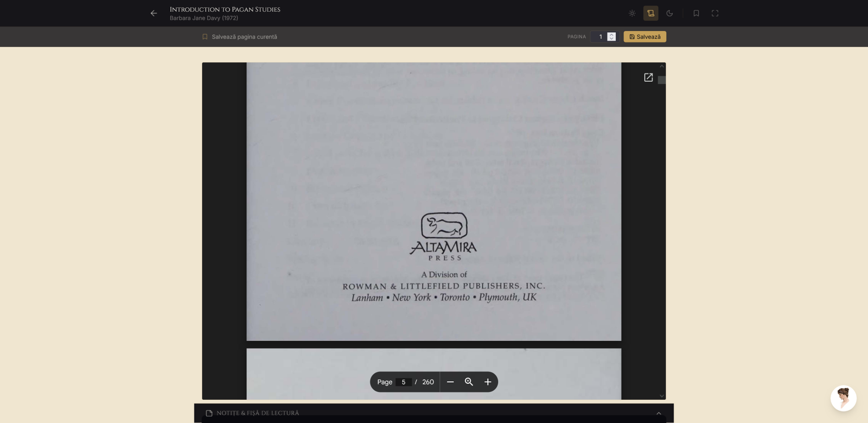
Task: Click the scroll-down arrow of the PDF viewer
Action: (662, 396)
